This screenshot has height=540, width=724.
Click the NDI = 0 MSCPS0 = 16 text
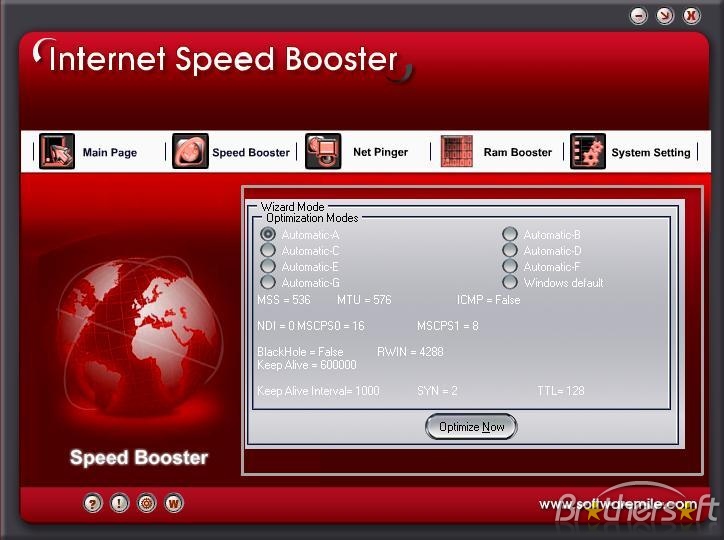pos(310,326)
